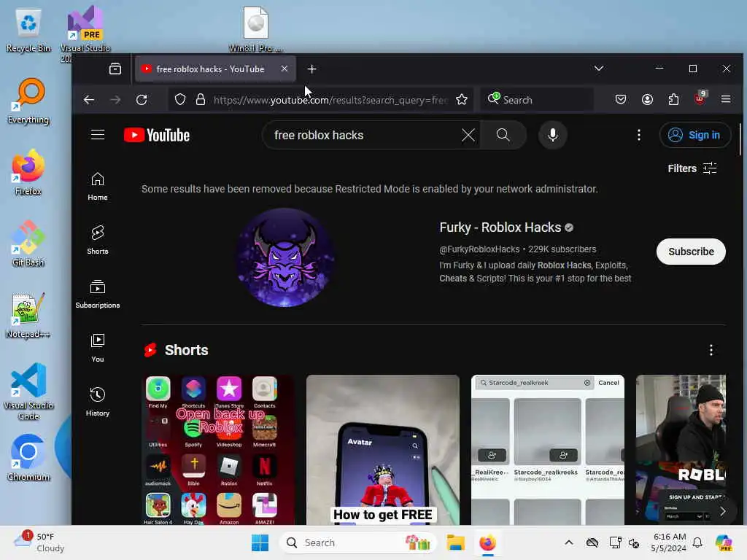The width and height of the screenshot is (747, 560).
Task: Click the Firefox taskbar icon
Action: (x=487, y=542)
